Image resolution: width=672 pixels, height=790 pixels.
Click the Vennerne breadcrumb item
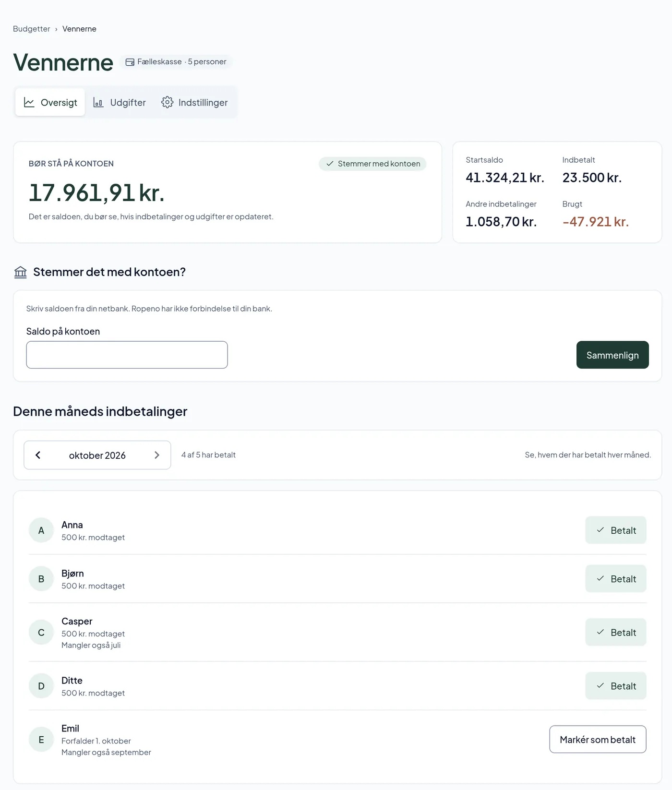pos(79,29)
